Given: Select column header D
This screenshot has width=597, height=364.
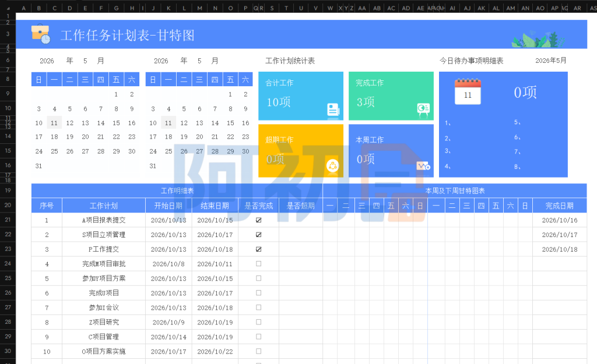Looking at the screenshot, I should click(70, 8).
